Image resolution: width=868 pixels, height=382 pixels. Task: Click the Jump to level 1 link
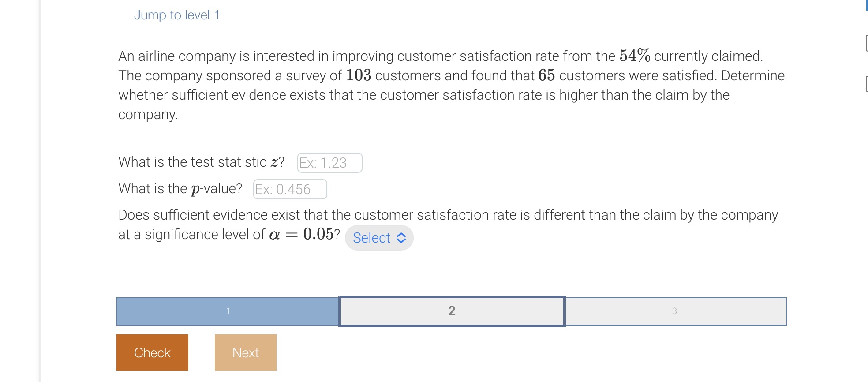click(177, 15)
